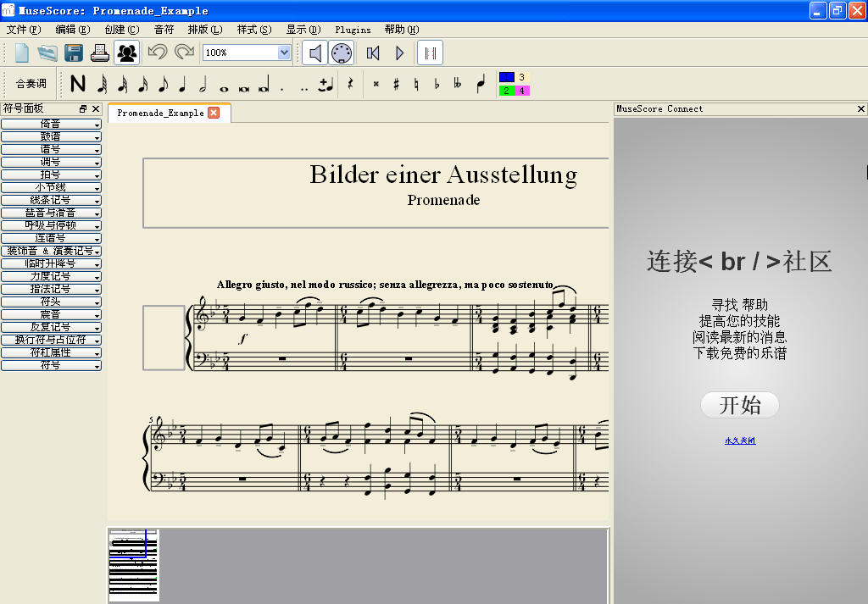Expand the 符杠属性 palette
868x604 pixels.
click(51, 353)
